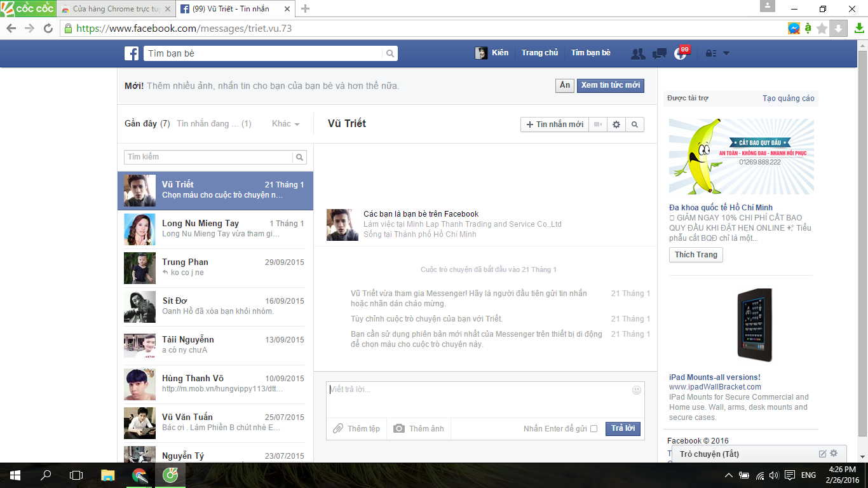Switch to Tin nhắn đang ... (1) tab
868x488 pixels.
[x=214, y=124]
